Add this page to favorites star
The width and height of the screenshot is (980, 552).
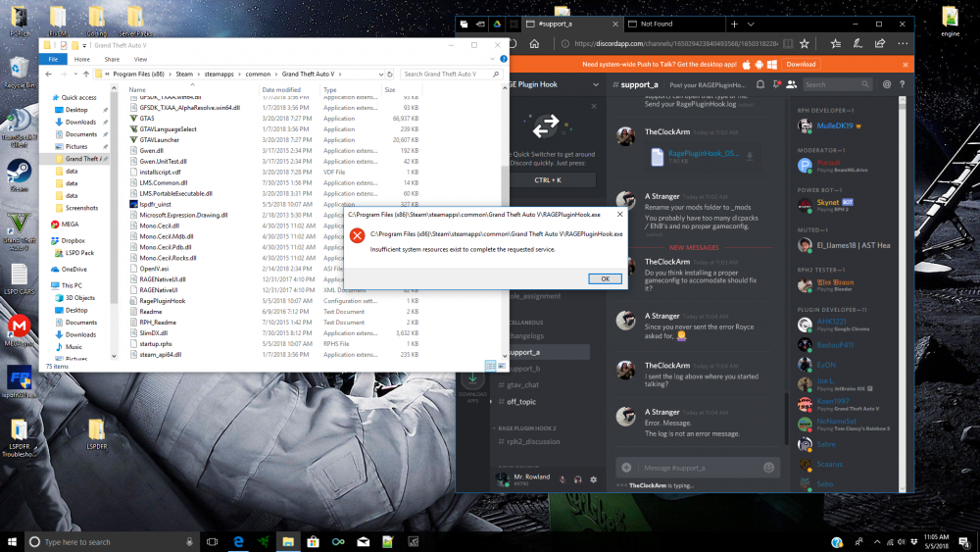click(x=805, y=44)
